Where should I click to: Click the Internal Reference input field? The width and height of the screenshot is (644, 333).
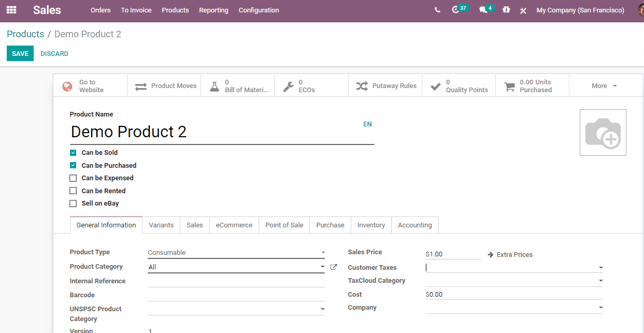pos(236,281)
